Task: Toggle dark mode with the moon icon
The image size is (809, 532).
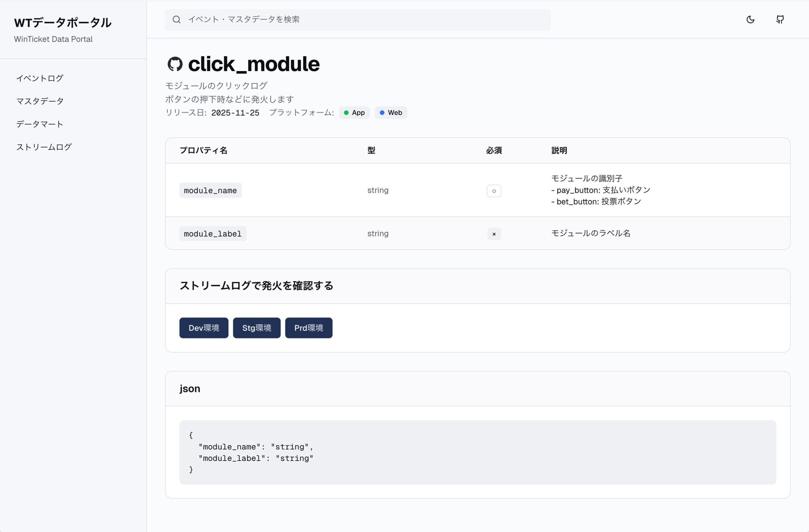Action: click(x=750, y=19)
